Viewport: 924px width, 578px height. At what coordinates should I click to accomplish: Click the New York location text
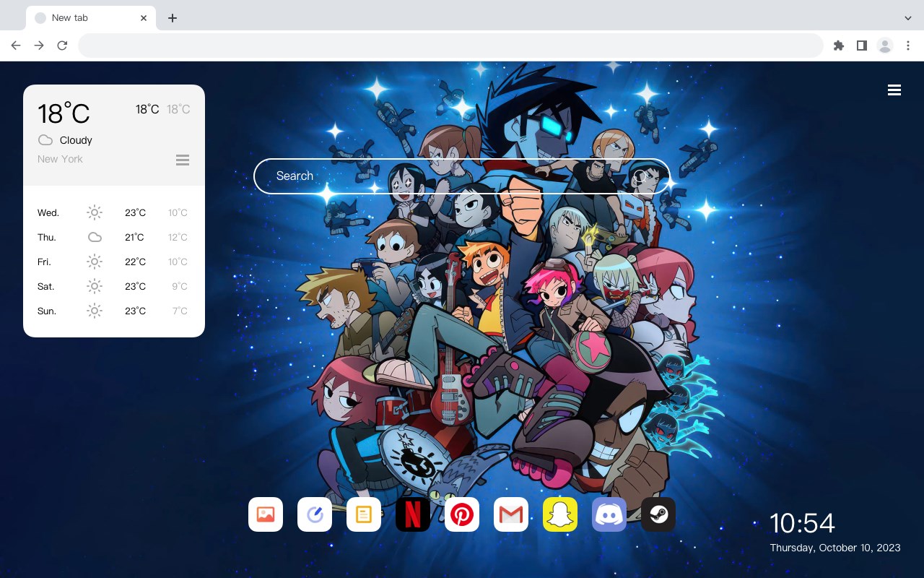60,159
